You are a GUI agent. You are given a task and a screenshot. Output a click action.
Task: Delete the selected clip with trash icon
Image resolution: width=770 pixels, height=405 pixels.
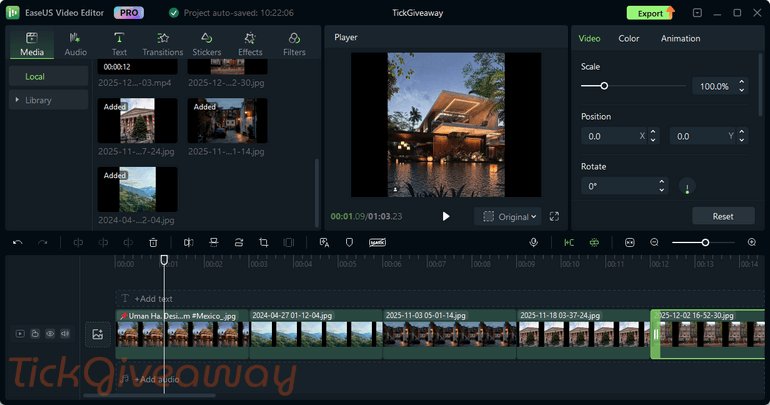(x=153, y=243)
